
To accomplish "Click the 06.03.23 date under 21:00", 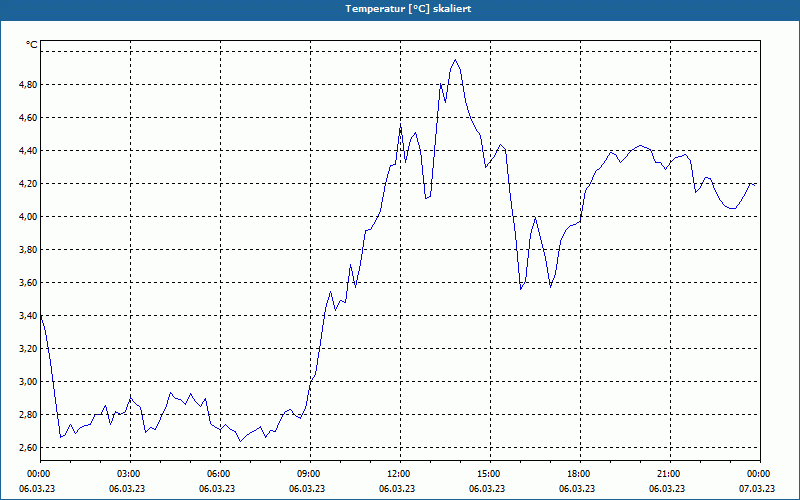I will (x=667, y=489).
